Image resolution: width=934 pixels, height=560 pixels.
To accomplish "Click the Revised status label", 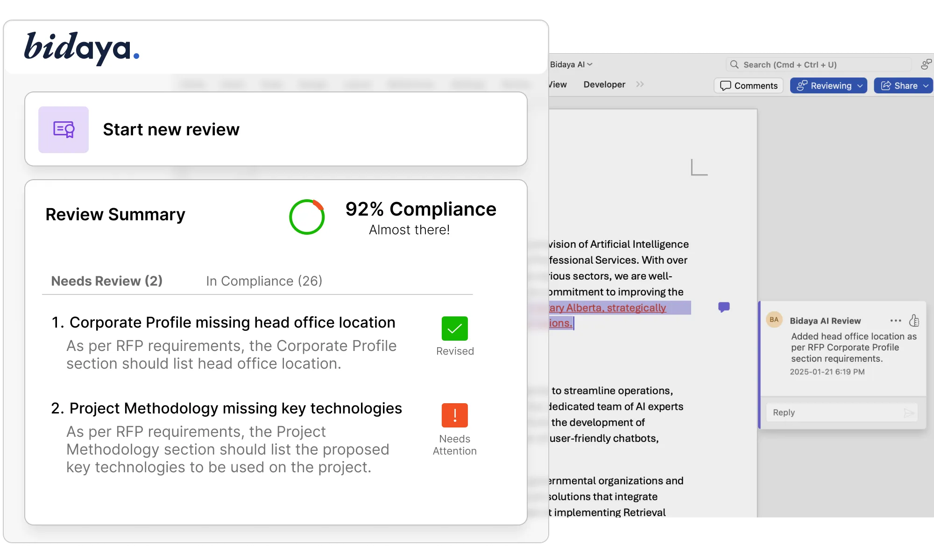I will point(455,351).
